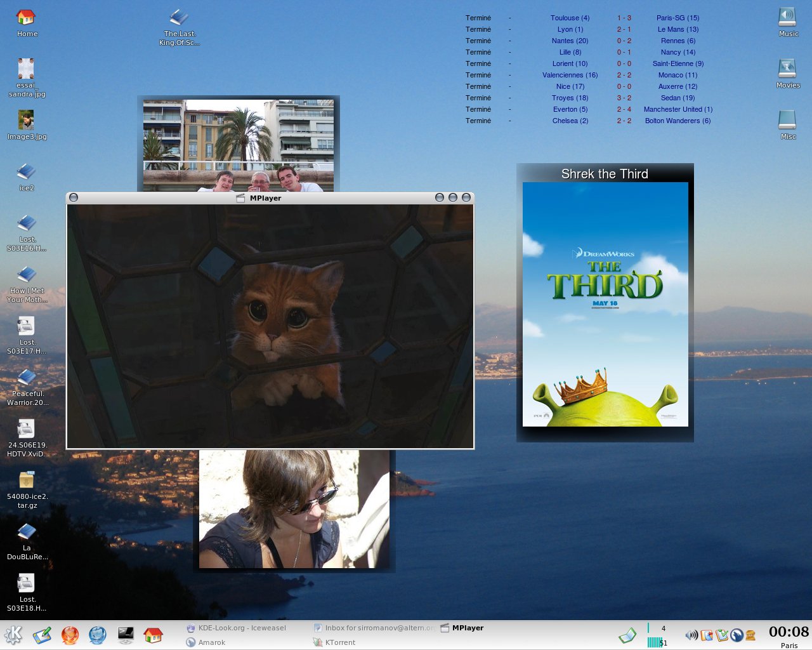Open Lost.S03E16 desktop folder
The width and height of the screenshot is (812, 650).
[27, 232]
